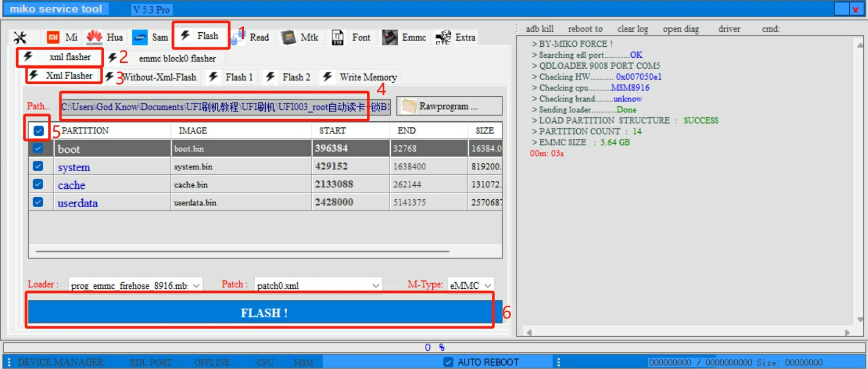
Task: Click the partition table horizontal scrollbar
Action: [242, 251]
